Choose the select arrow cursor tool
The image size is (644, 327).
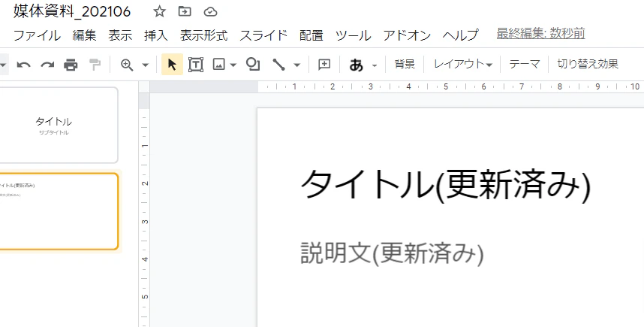click(172, 65)
